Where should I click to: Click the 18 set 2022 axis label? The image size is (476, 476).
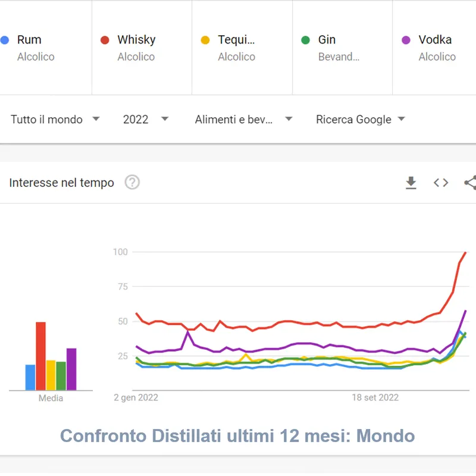coord(375,397)
